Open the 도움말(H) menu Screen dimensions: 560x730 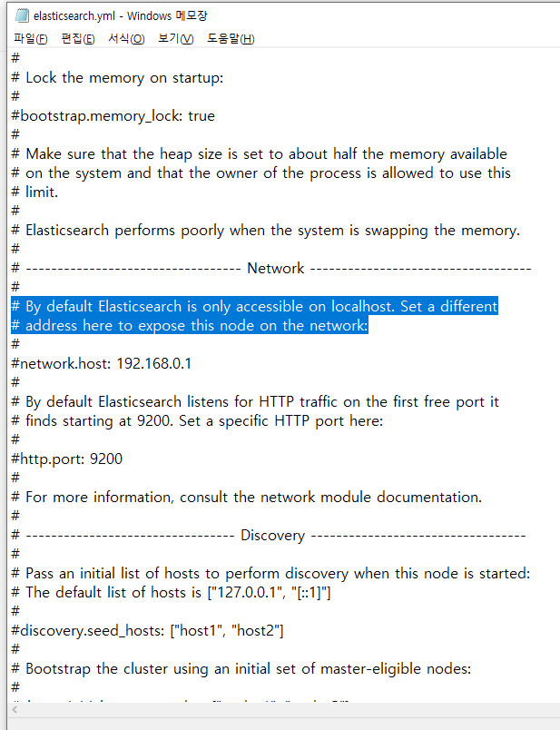click(x=224, y=38)
